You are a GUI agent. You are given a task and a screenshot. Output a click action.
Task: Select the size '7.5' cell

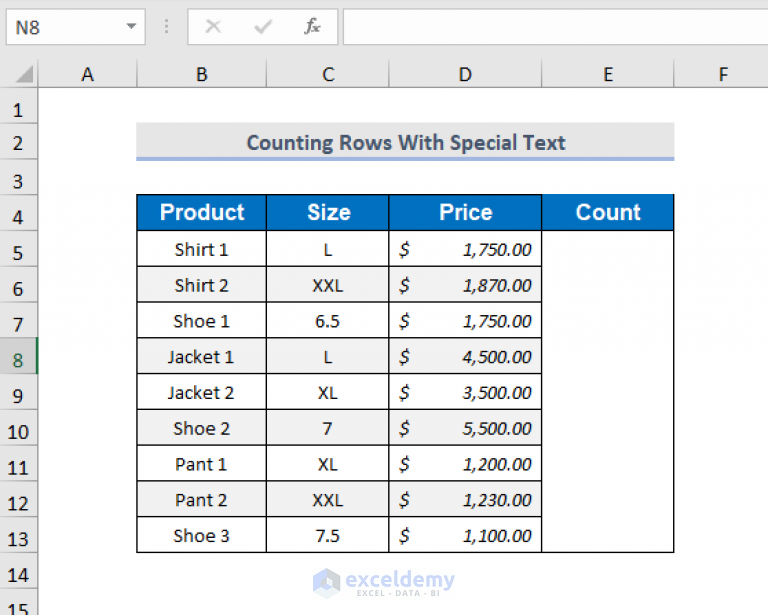click(328, 535)
